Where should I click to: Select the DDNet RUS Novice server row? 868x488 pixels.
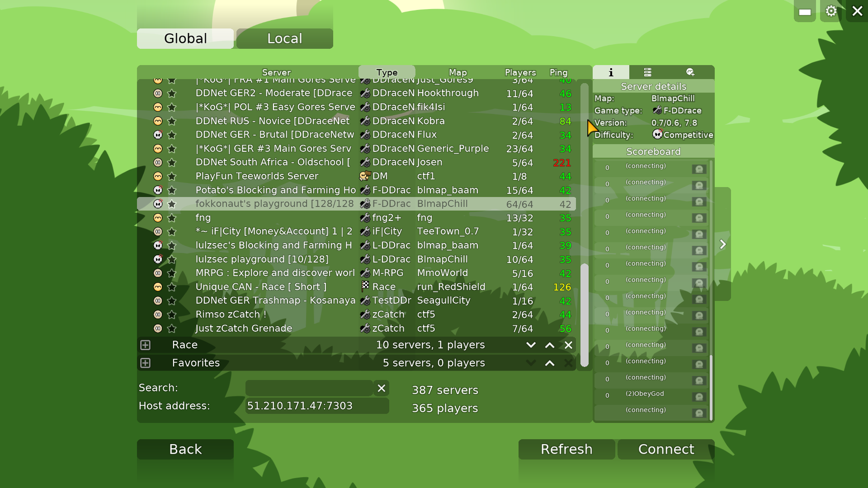pos(357,121)
